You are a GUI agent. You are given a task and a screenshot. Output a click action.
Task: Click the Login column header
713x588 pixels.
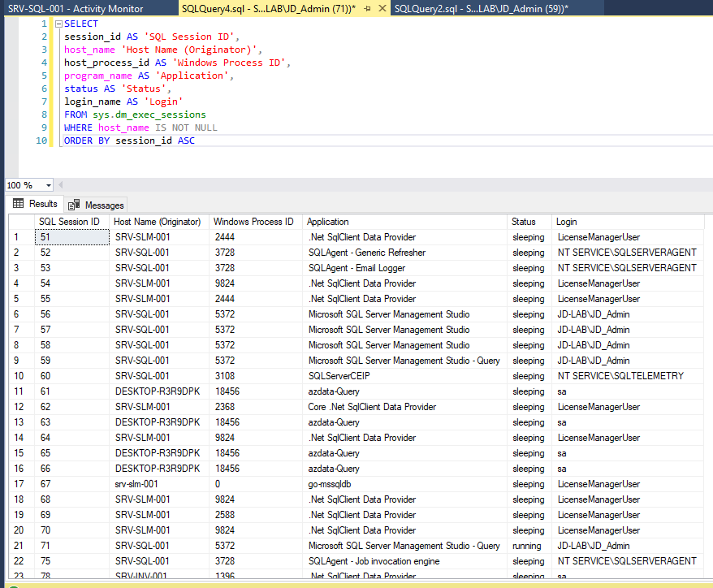tap(566, 222)
